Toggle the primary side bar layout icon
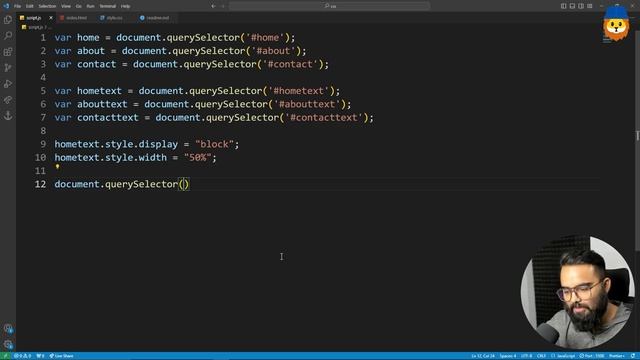The image size is (640, 360). tap(563, 6)
